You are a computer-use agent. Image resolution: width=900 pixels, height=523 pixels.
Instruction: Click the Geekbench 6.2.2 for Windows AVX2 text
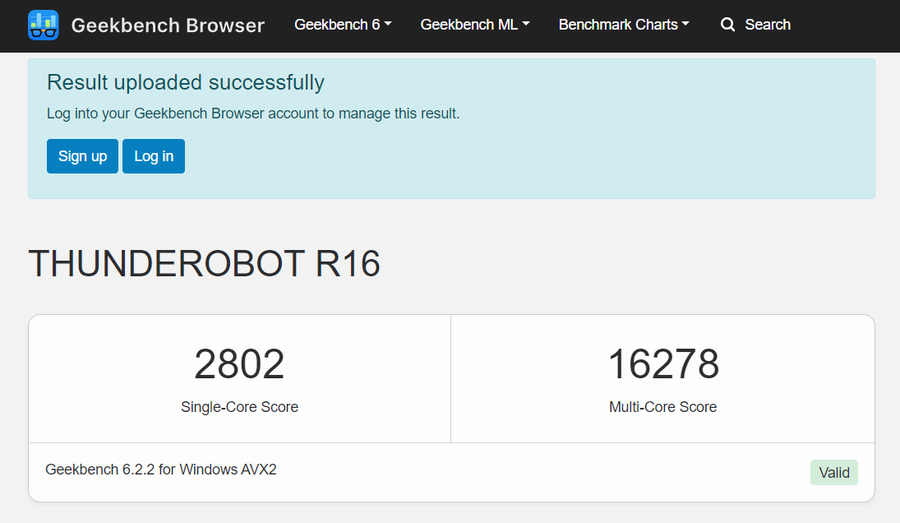pos(161,469)
